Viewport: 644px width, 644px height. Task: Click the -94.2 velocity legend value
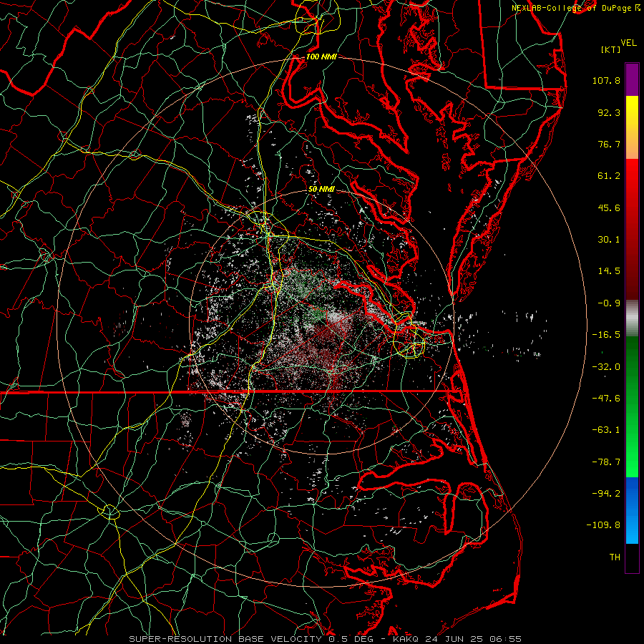coord(606,494)
